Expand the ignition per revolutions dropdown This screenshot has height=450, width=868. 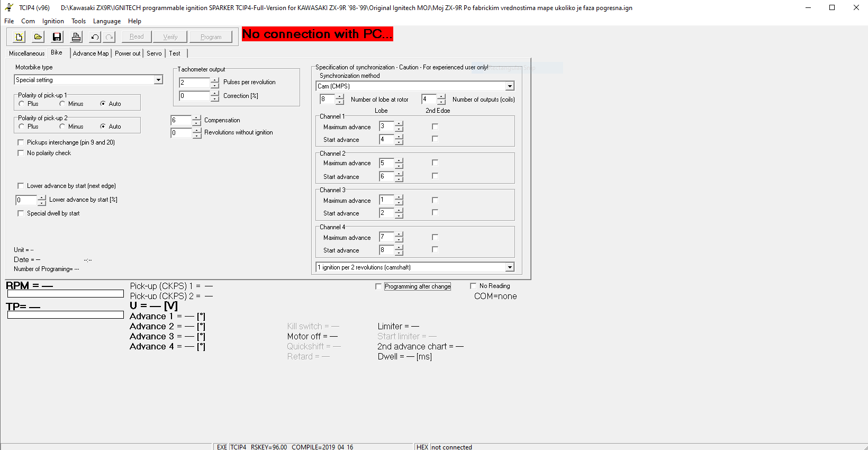pyautogui.click(x=510, y=267)
